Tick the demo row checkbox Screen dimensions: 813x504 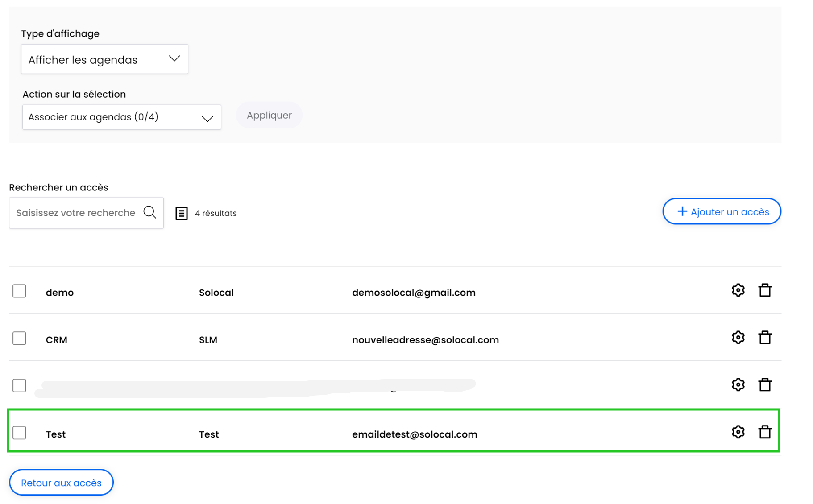(x=19, y=291)
